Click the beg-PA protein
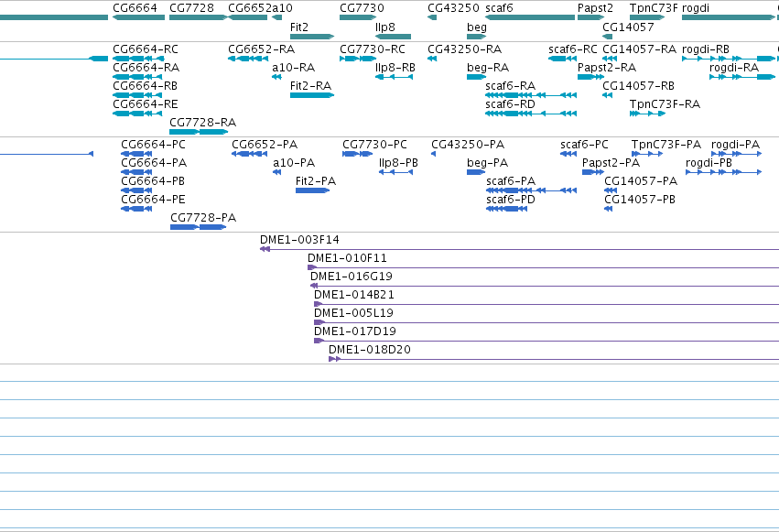Viewport: 779px width, 532px height. [x=476, y=172]
